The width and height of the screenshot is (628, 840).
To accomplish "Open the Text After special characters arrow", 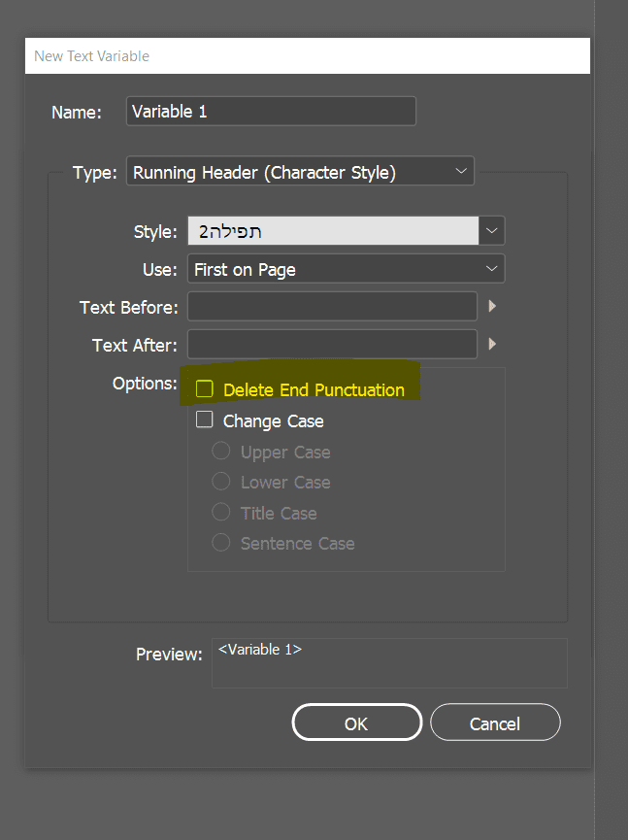I will pos(492,344).
